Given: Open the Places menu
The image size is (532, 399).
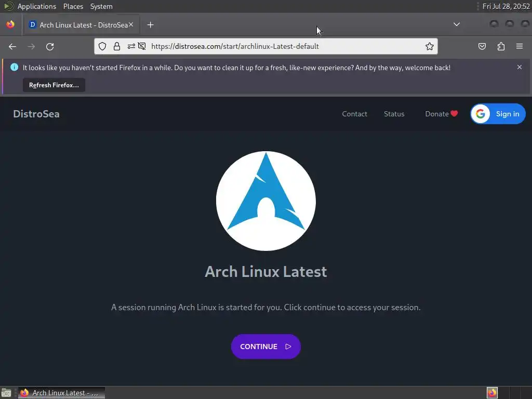Looking at the screenshot, I should (x=73, y=6).
